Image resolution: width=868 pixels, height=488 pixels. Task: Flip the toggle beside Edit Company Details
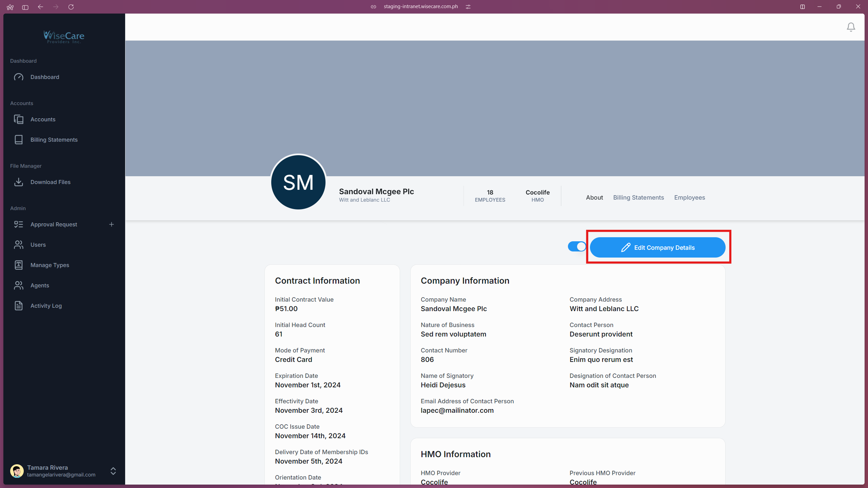(577, 246)
